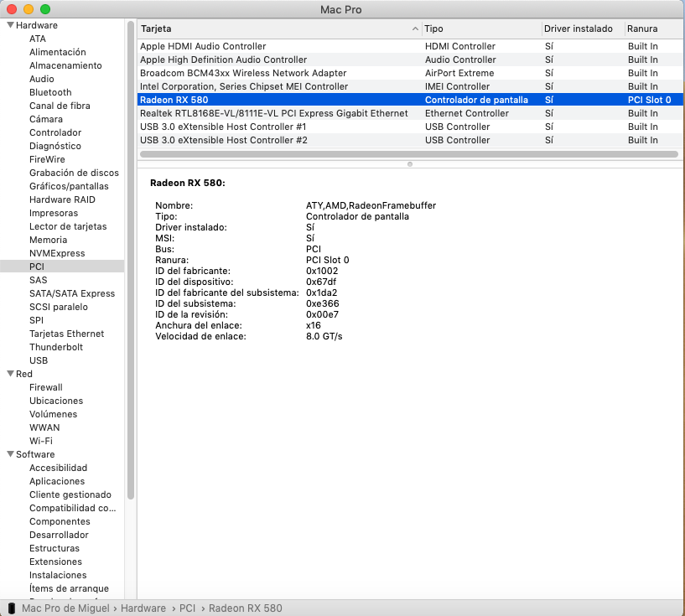
Task: Select Ubicaciones under Red
Action: pyautogui.click(x=56, y=401)
